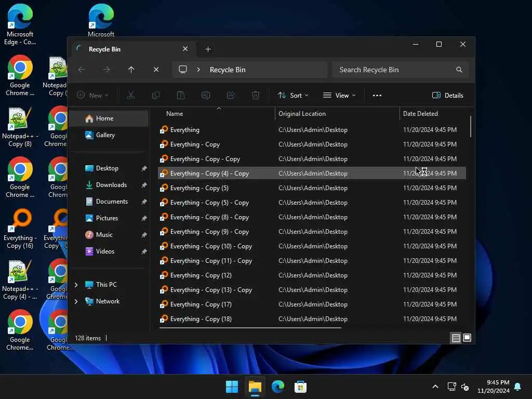Sort by Original Location column header
The height and width of the screenshot is (399, 532).
coord(337,114)
